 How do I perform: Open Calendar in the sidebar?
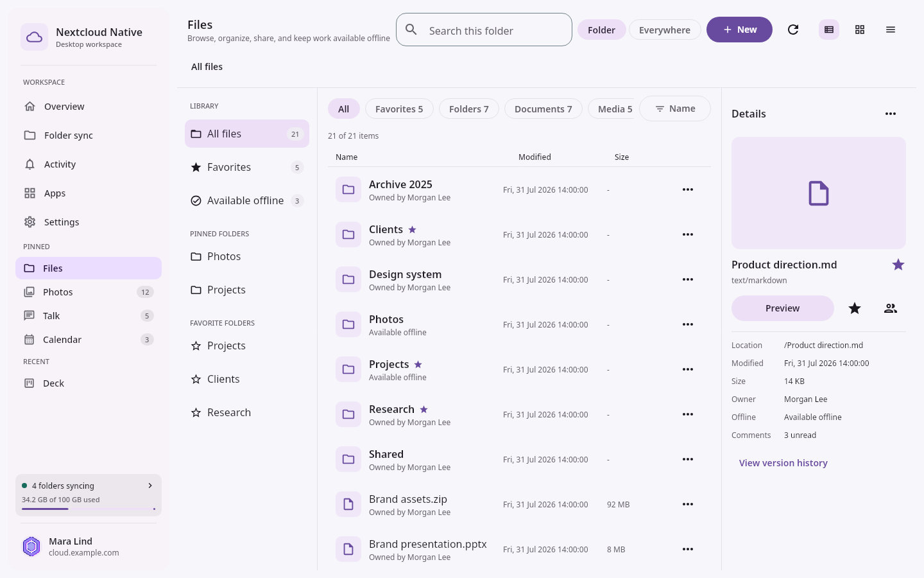click(89, 340)
